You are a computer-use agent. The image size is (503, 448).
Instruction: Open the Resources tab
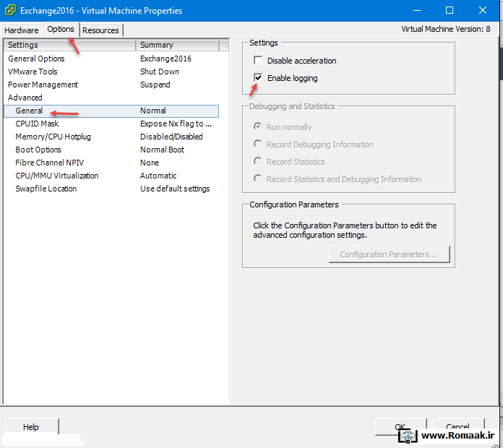(100, 30)
